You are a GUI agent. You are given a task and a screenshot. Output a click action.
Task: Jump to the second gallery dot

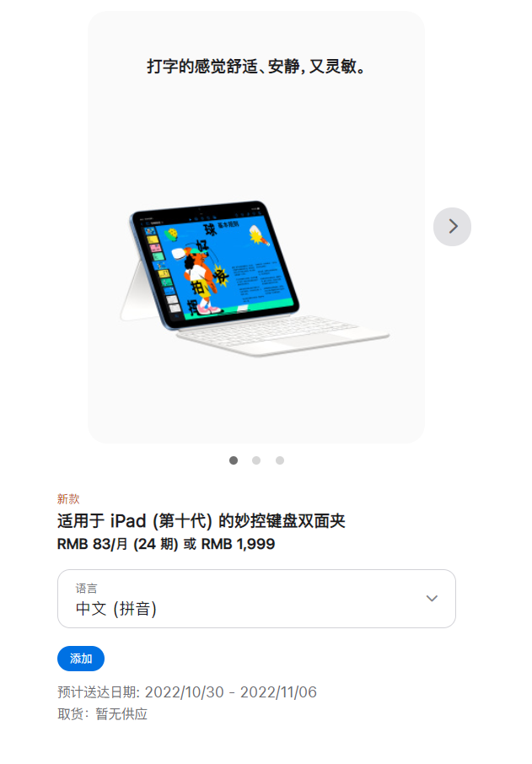(x=256, y=460)
